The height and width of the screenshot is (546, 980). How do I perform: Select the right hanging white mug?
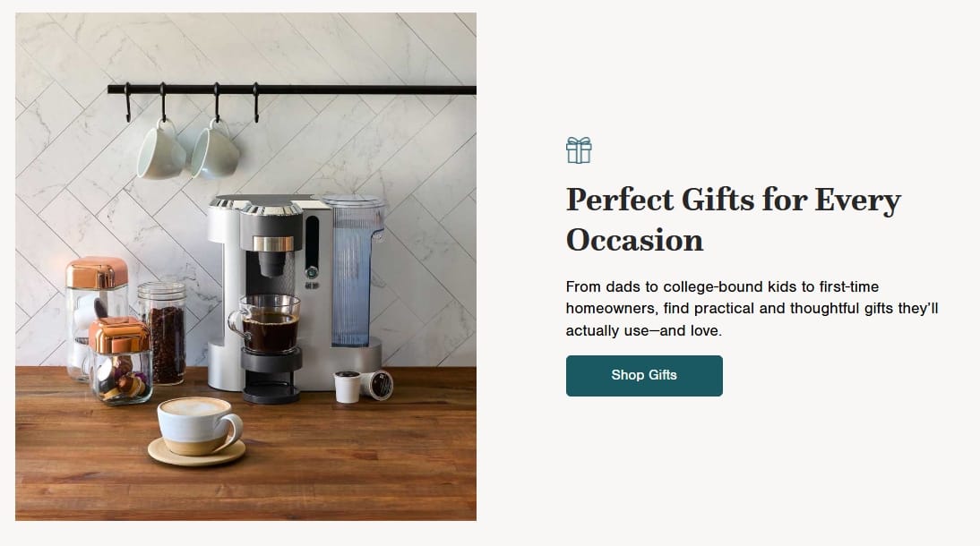[215, 150]
